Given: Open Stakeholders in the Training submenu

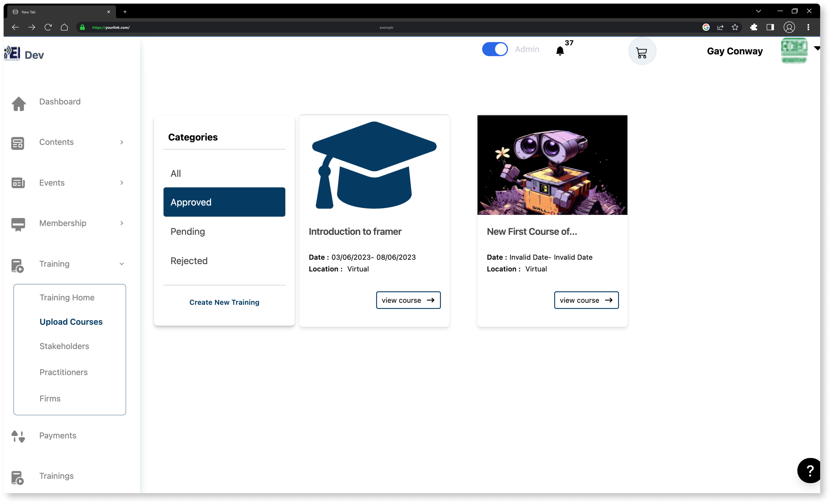Looking at the screenshot, I should point(64,346).
